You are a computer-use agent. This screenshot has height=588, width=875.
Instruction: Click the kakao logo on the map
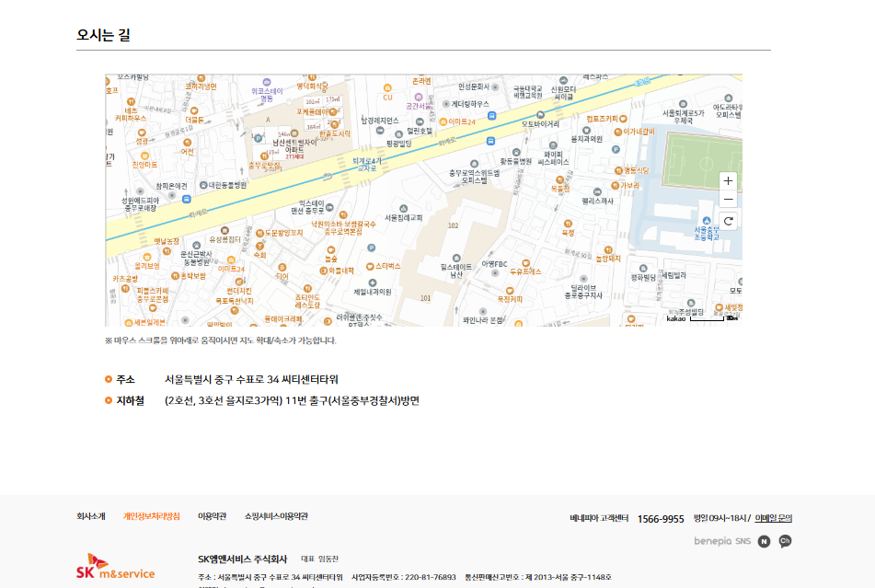coord(675,318)
